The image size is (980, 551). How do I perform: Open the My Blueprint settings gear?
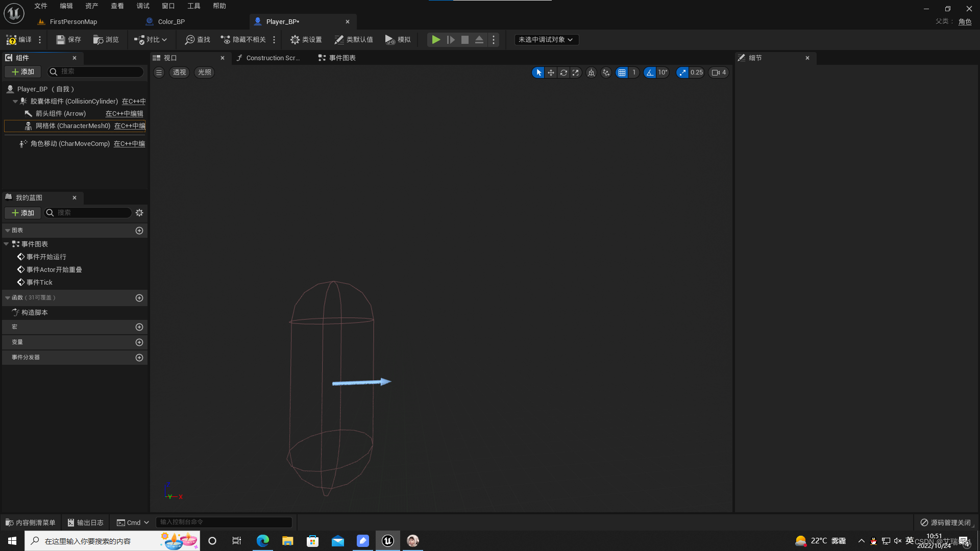coord(139,213)
